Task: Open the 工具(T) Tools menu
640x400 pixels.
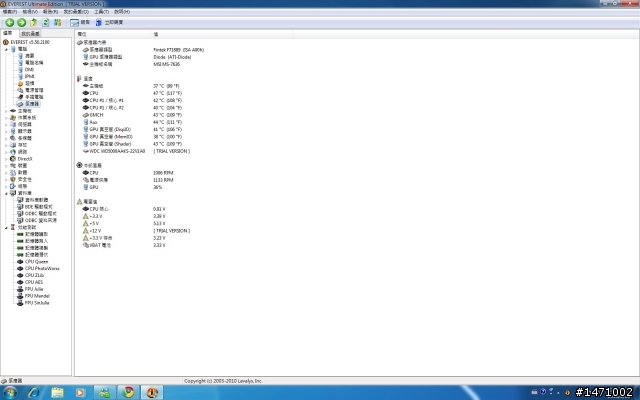Action: (x=101, y=12)
